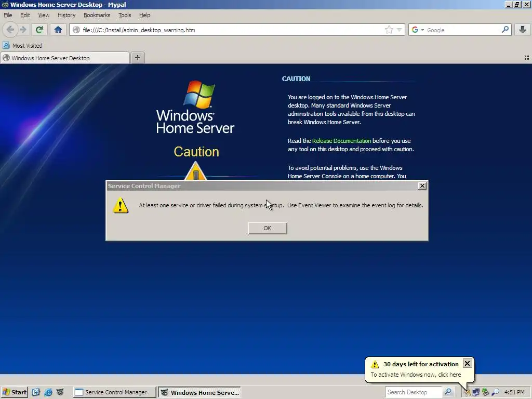
Task: Click the Search Desktop input box
Action: click(x=414, y=392)
